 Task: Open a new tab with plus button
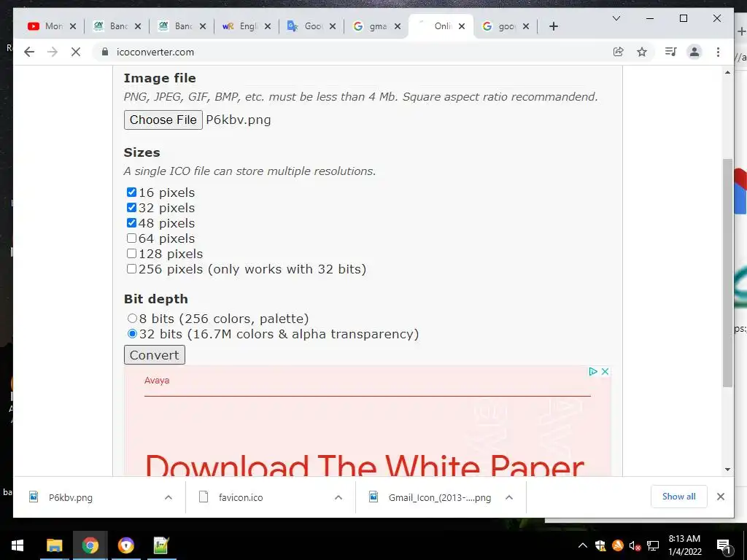(553, 26)
